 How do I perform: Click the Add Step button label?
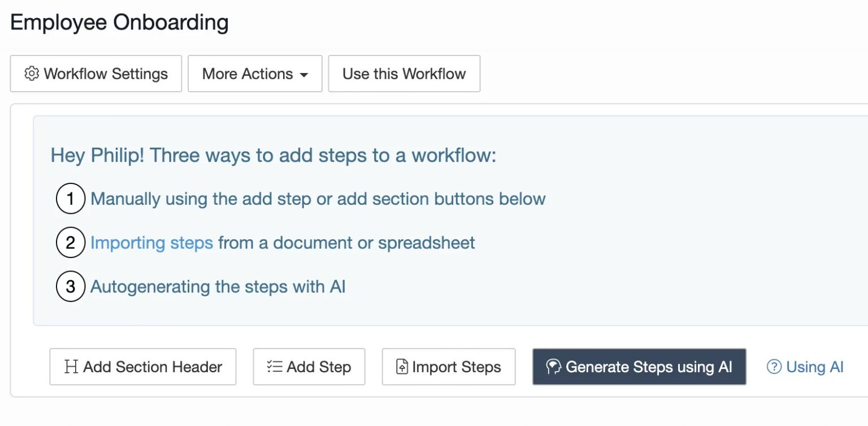tap(319, 367)
